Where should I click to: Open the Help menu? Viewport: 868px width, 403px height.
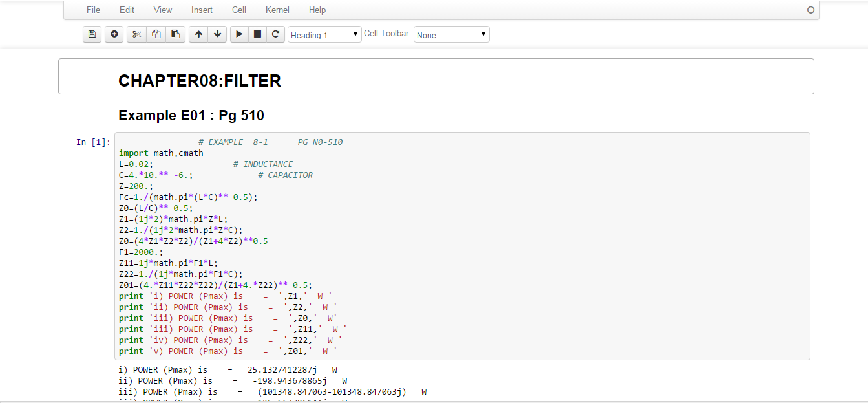point(317,10)
